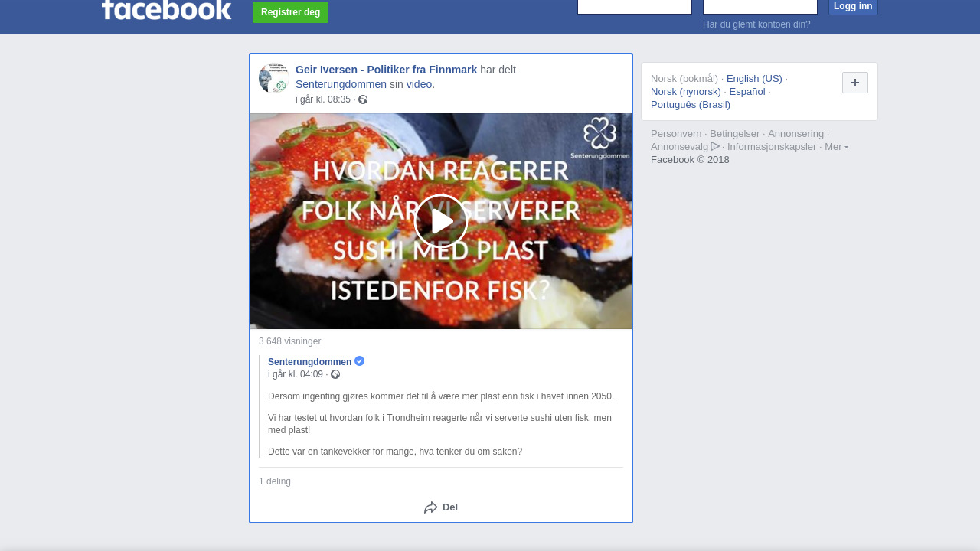Screen dimensions: 980x551
Task: Open the Personvern footer link
Action: [x=676, y=133]
